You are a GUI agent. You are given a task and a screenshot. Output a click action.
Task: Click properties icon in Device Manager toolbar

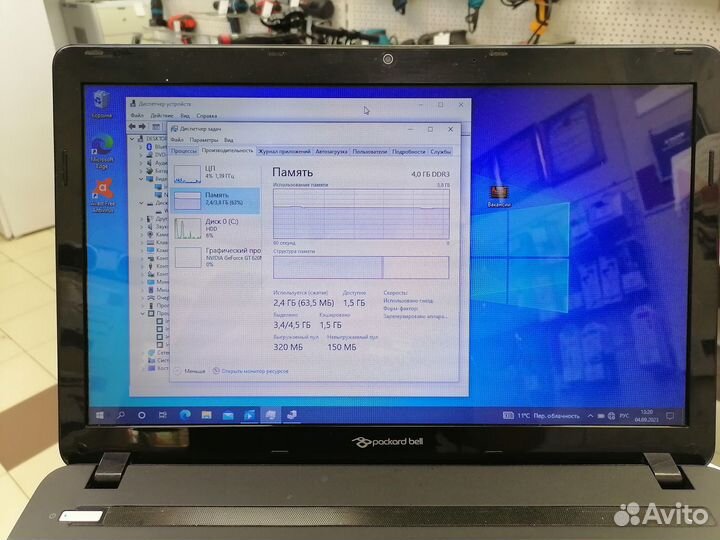coord(156,127)
